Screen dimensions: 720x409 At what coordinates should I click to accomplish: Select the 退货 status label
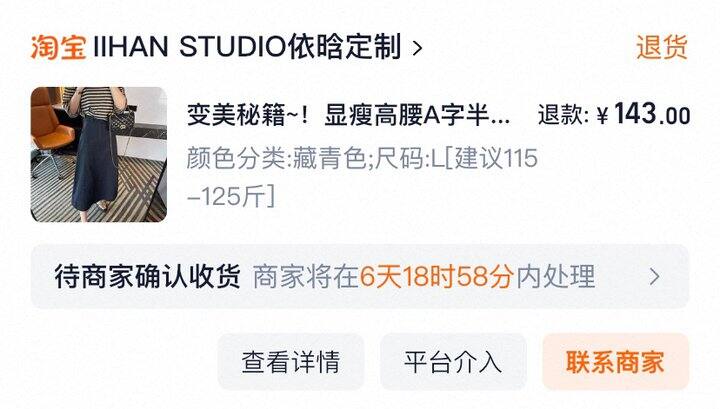click(x=662, y=47)
